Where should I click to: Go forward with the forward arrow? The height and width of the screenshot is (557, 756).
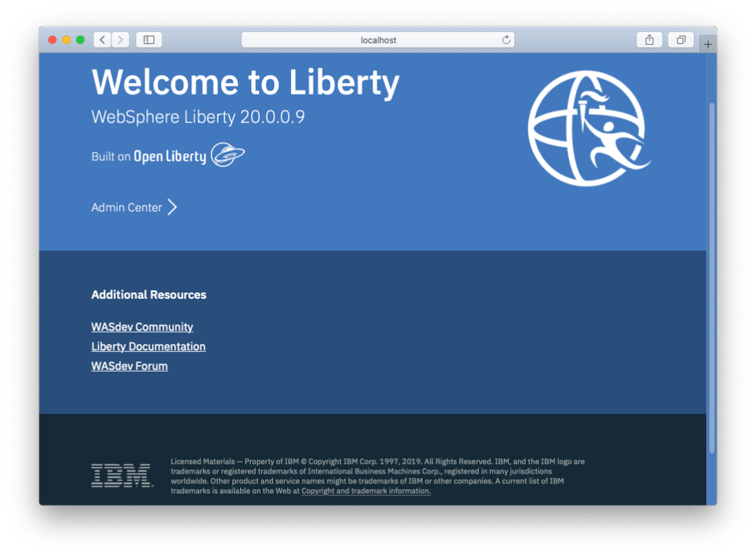pyautogui.click(x=120, y=39)
